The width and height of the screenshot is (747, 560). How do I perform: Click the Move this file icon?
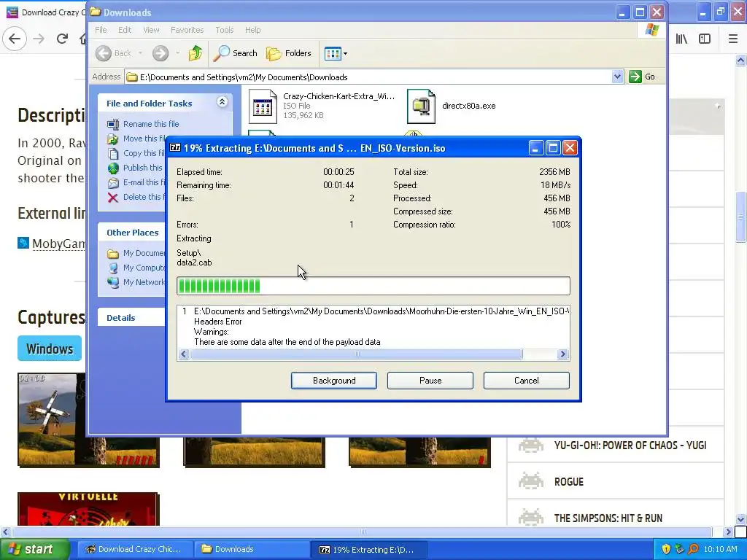click(x=113, y=139)
